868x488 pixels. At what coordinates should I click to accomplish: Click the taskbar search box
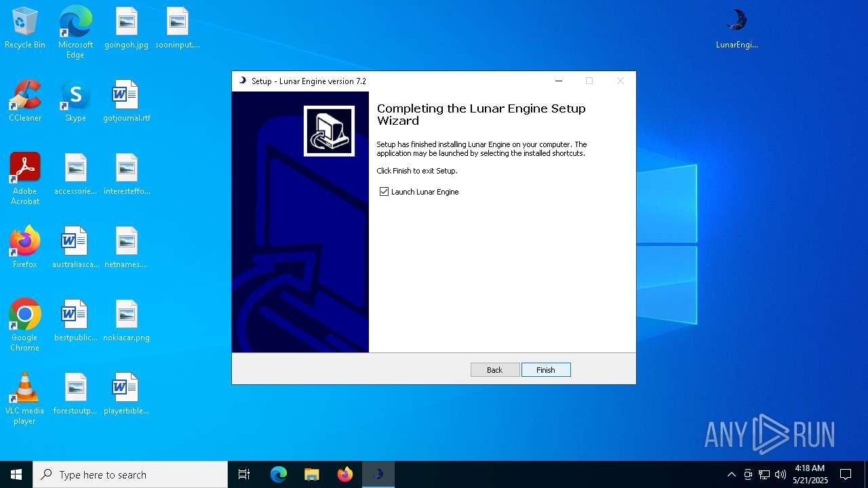[130, 474]
